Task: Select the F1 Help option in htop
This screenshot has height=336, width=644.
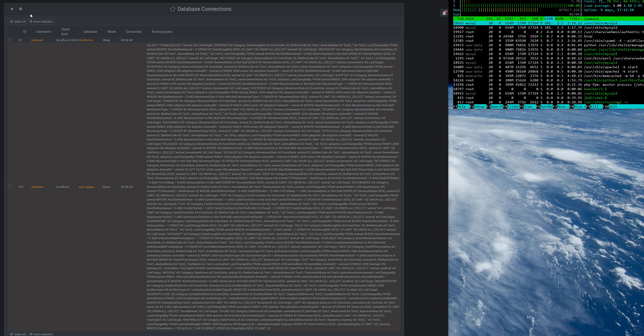Action: (460, 106)
